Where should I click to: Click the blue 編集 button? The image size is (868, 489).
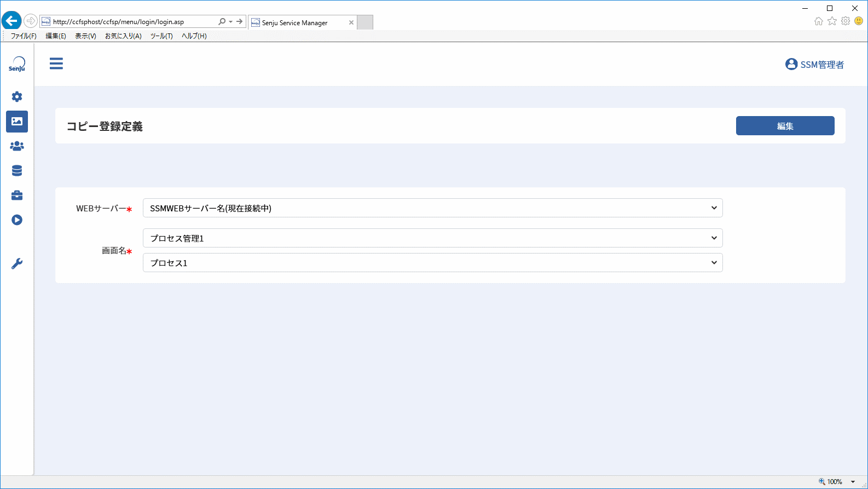[785, 126]
